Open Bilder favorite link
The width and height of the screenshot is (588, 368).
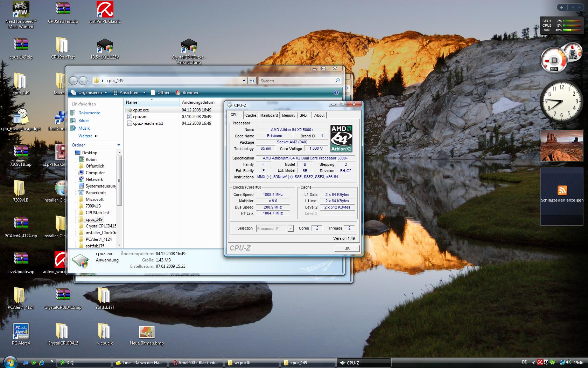tap(80, 121)
